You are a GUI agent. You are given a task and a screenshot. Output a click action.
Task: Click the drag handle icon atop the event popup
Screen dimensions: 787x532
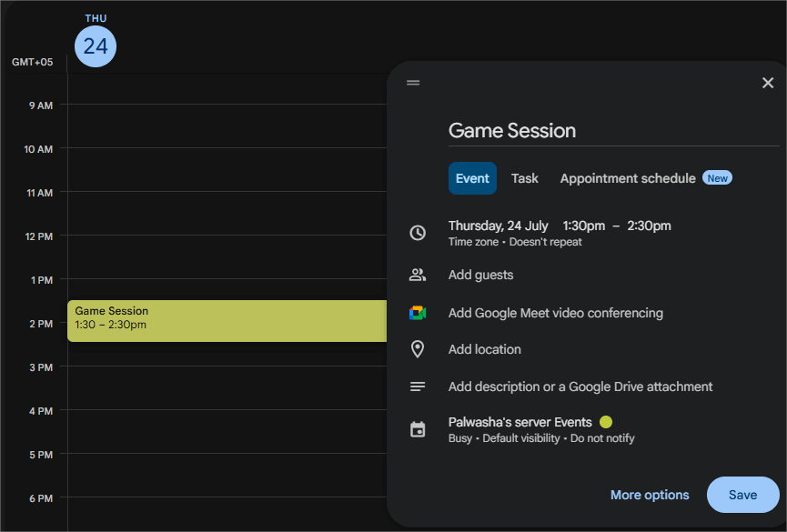coord(413,83)
